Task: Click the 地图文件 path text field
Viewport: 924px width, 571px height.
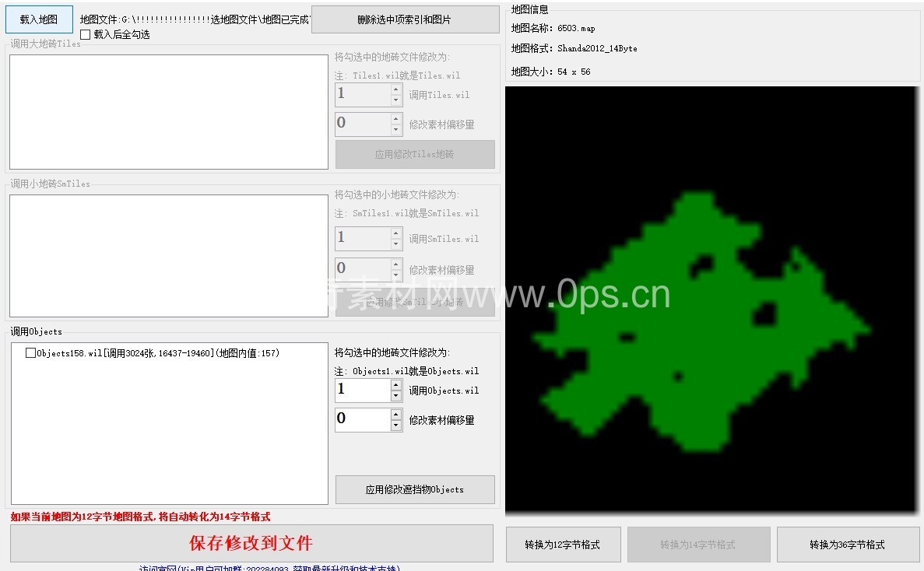Action: [195, 19]
